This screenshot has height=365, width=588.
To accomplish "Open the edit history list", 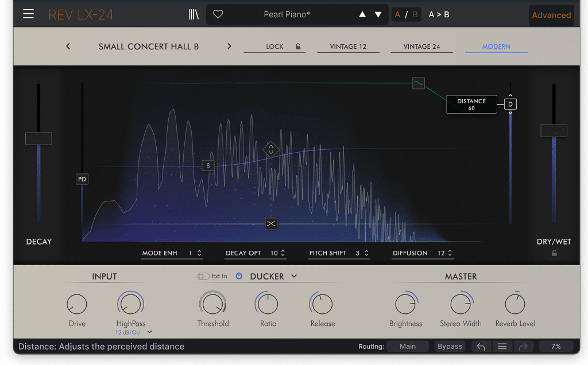I will tap(502, 347).
